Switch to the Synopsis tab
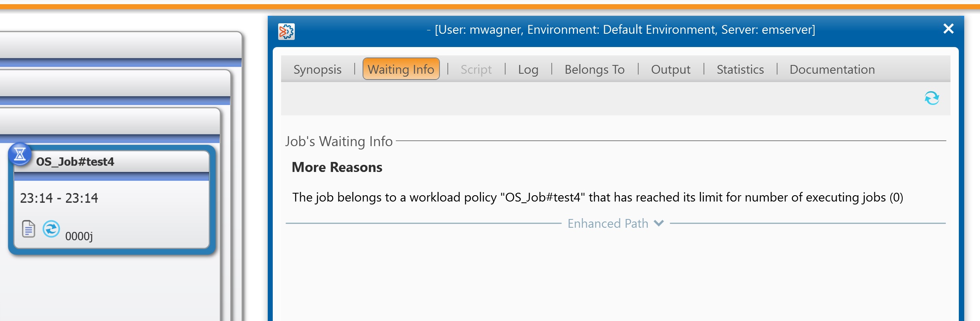Image resolution: width=980 pixels, height=321 pixels. coord(317,70)
